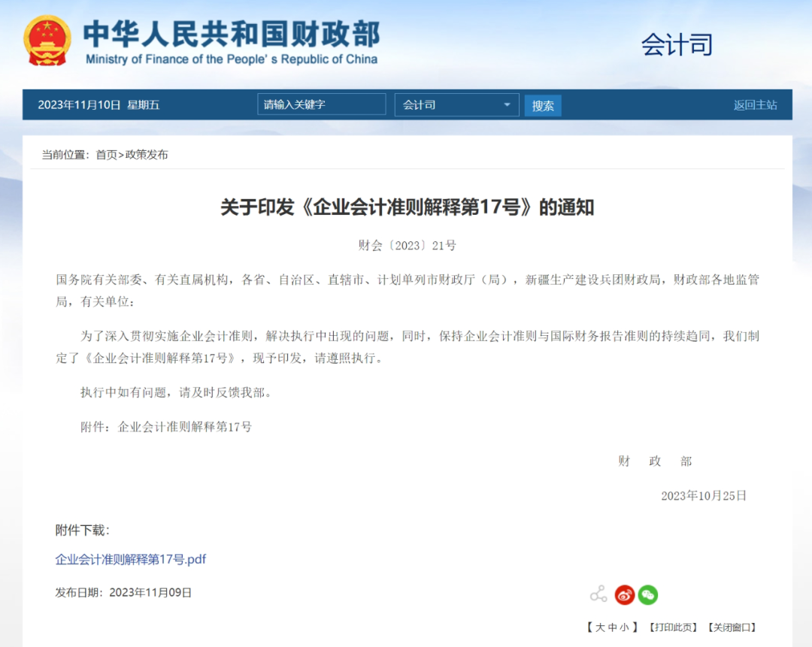
Task: Click the signature 财 政 部
Action: tap(655, 461)
